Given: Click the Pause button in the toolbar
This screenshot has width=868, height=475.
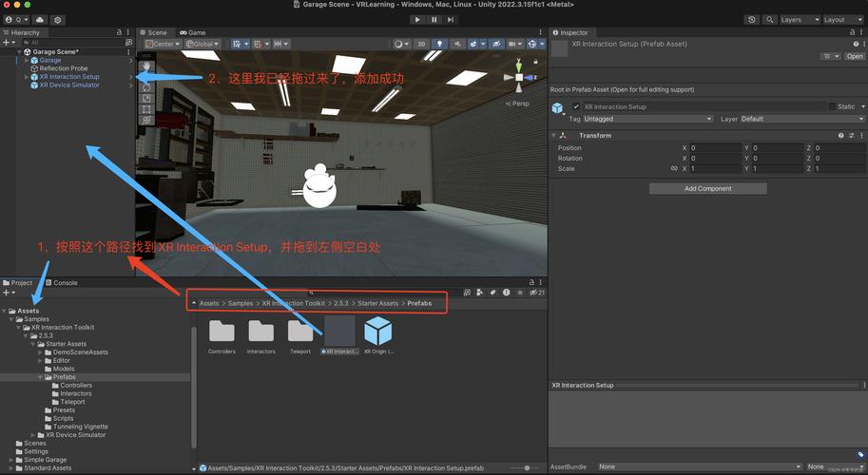Looking at the screenshot, I should point(434,19).
